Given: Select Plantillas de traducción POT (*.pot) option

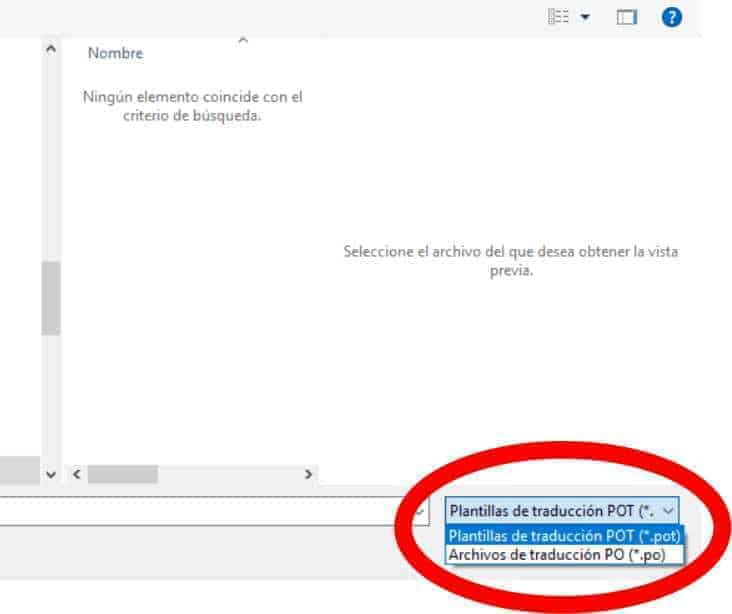Looking at the screenshot, I should [x=564, y=536].
